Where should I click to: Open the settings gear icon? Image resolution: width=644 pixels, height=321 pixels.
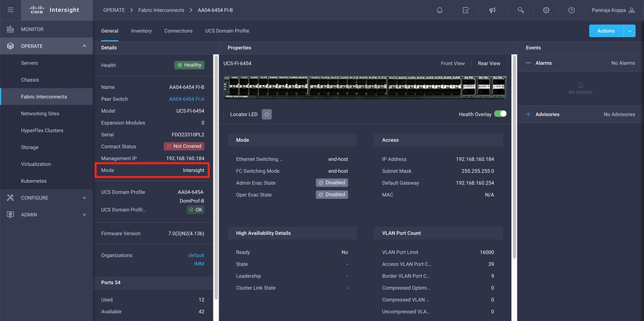(x=546, y=10)
